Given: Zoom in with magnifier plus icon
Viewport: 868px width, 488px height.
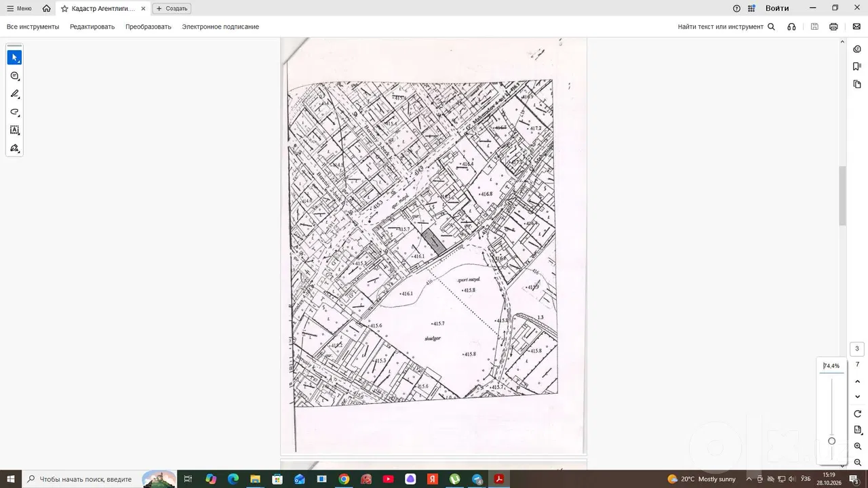Looking at the screenshot, I should [x=857, y=446].
